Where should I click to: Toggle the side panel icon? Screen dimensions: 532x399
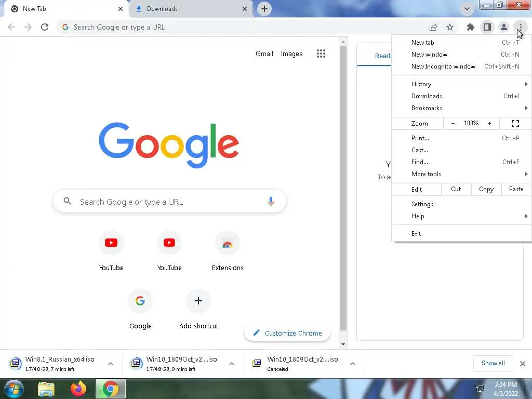point(487,27)
